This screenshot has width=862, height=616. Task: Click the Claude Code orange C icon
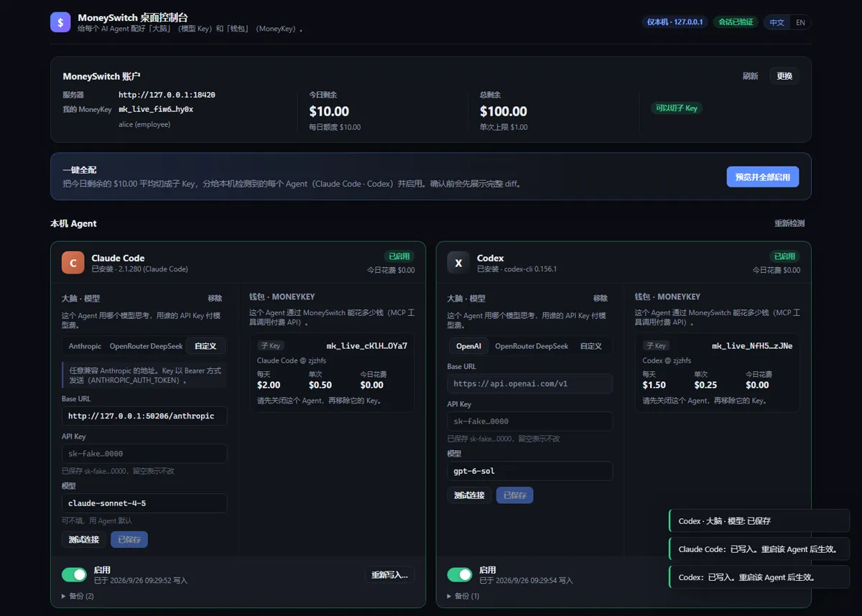click(x=73, y=263)
